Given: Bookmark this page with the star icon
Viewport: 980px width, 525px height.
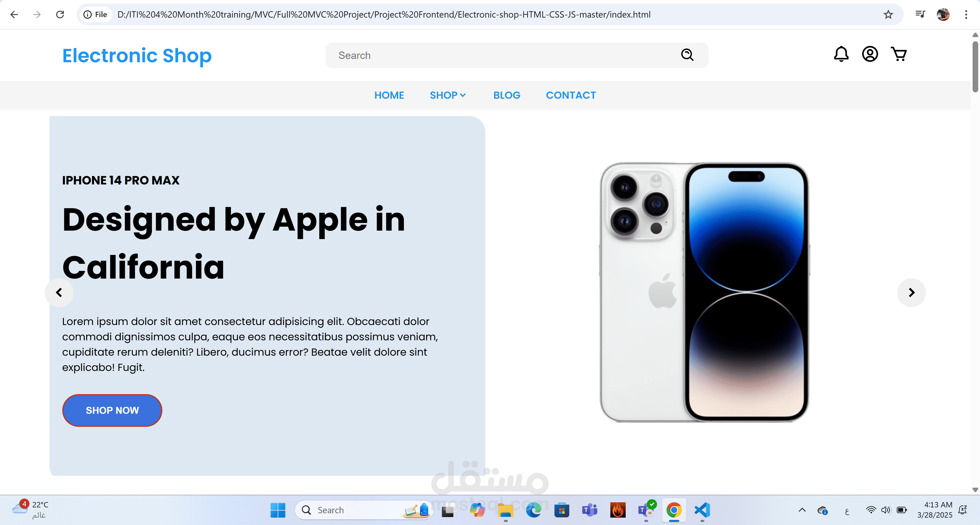Looking at the screenshot, I should pyautogui.click(x=888, y=15).
